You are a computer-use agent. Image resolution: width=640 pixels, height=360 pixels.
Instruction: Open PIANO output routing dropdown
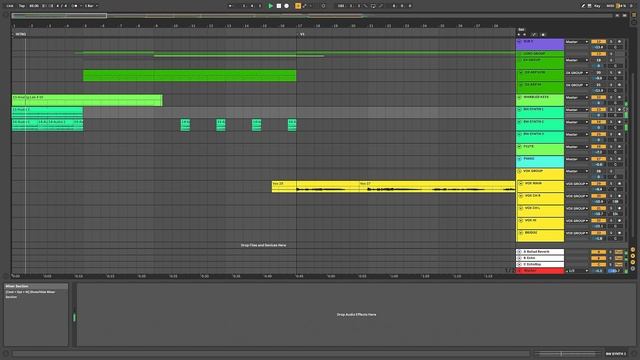[577, 159]
